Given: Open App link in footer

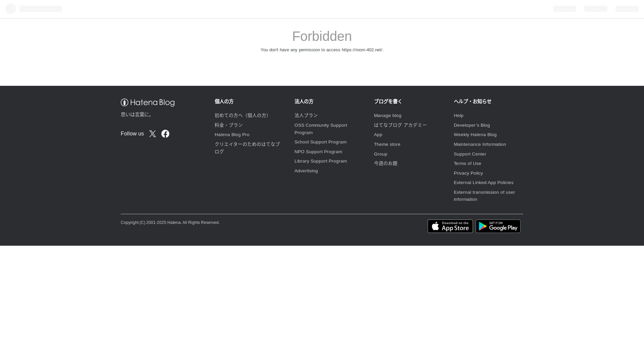Looking at the screenshot, I should click(378, 135).
